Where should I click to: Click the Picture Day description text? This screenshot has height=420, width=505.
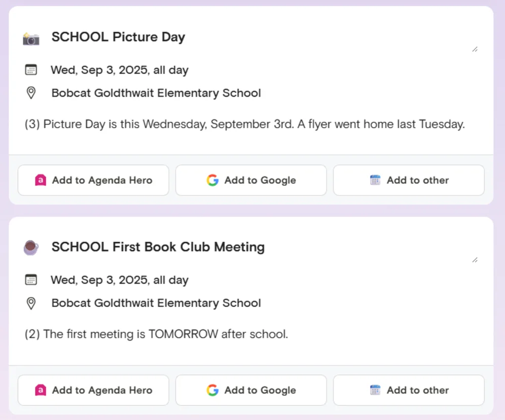[245, 124]
